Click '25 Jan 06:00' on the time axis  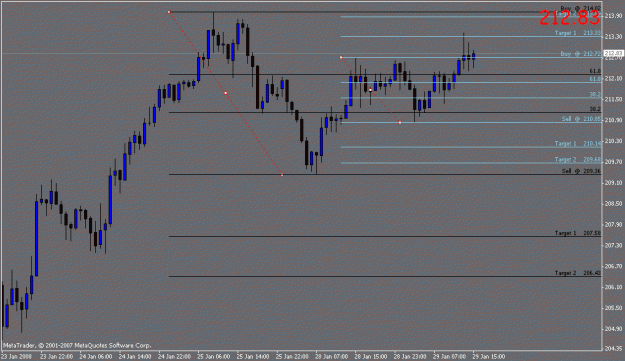pyautogui.click(x=214, y=356)
